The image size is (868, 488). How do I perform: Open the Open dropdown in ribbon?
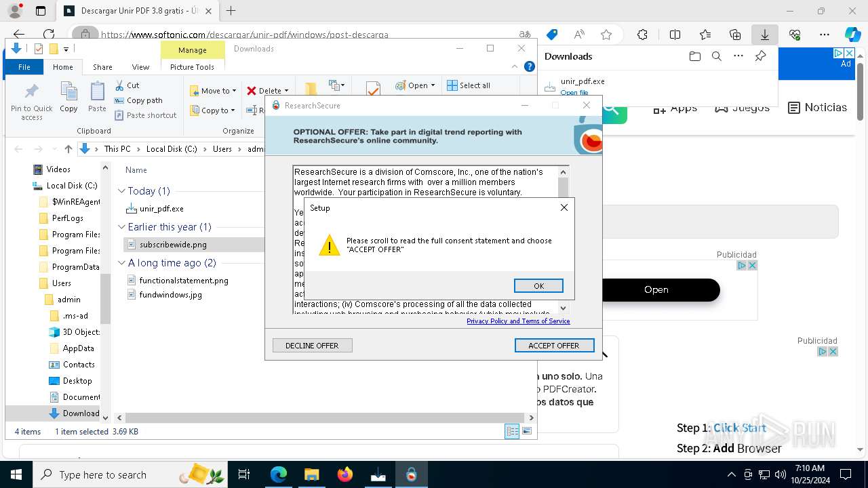click(415, 85)
